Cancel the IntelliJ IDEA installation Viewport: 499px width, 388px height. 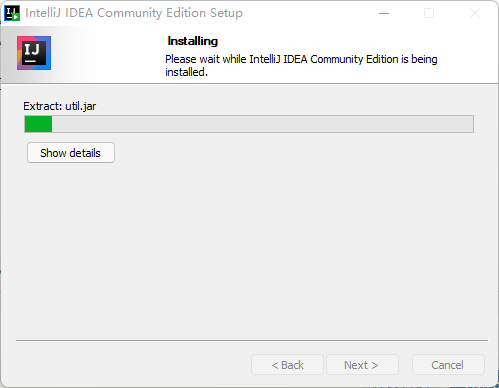[x=448, y=365]
